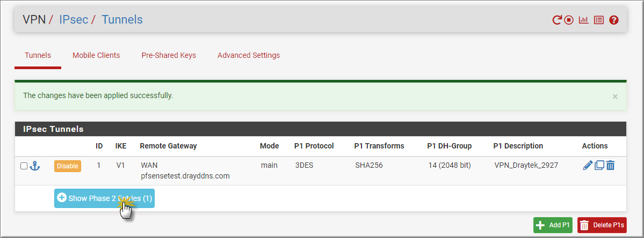644x238 pixels.
Task: Disable the VPN_Draytek_2927 tunnel
Action: pyautogui.click(x=68, y=166)
